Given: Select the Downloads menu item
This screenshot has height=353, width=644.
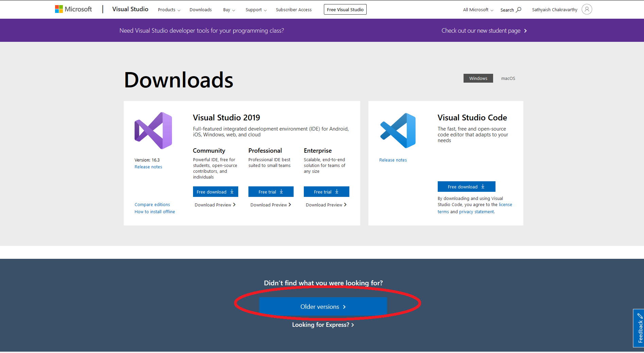Looking at the screenshot, I should point(201,10).
